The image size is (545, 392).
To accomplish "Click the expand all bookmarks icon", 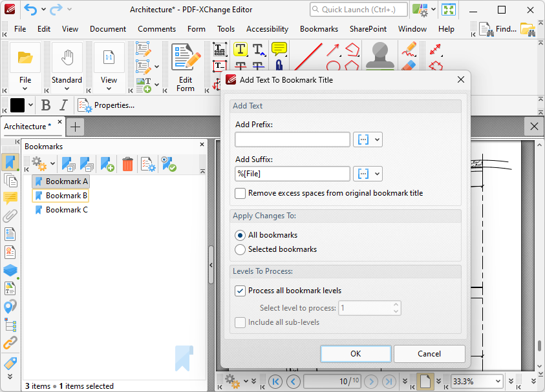I will pyautogui.click(x=69, y=165).
